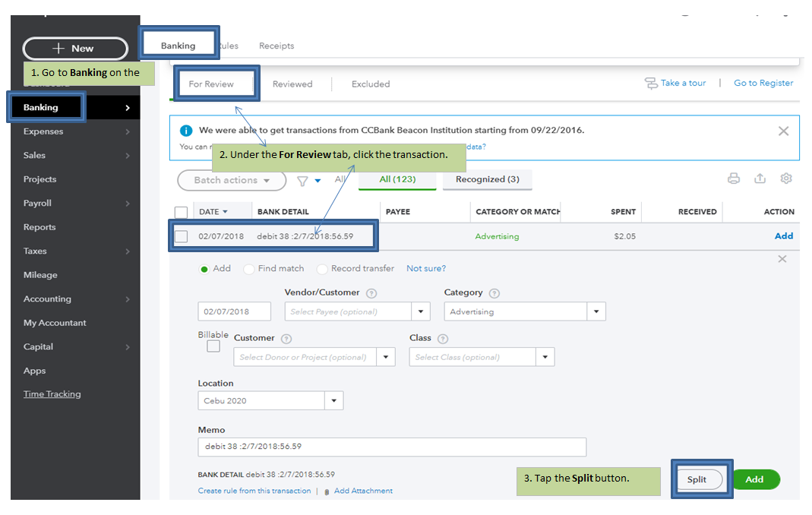Click the Take a tour icon link
Image resolution: width=812 pixels, height=515 pixels.
coord(651,83)
